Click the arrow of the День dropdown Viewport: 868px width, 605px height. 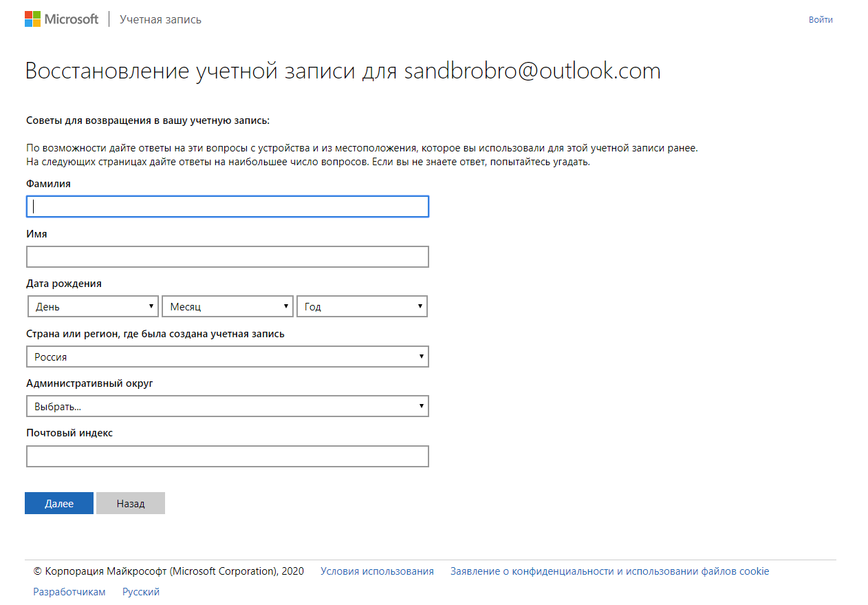(151, 306)
